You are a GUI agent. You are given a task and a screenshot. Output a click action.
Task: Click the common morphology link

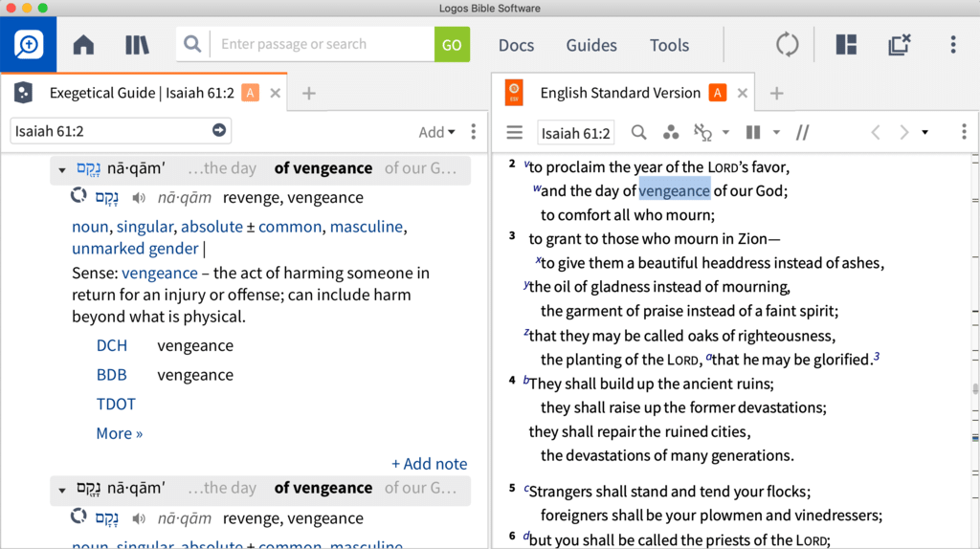(x=290, y=227)
